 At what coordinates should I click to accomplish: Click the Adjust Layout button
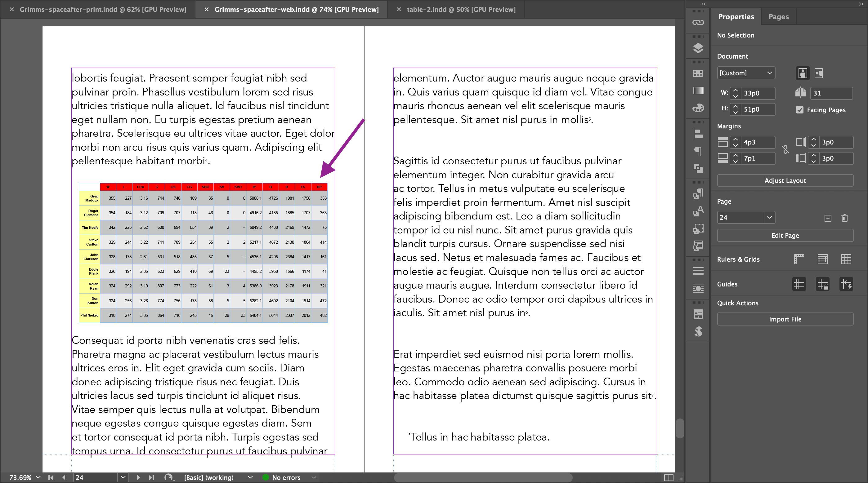click(785, 180)
